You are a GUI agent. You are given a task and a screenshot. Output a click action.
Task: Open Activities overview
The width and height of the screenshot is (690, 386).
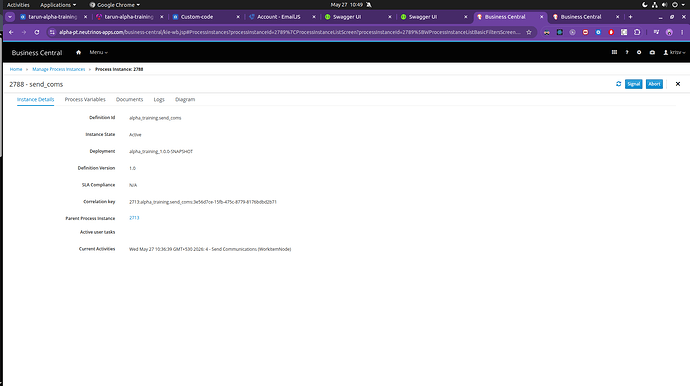click(18, 5)
